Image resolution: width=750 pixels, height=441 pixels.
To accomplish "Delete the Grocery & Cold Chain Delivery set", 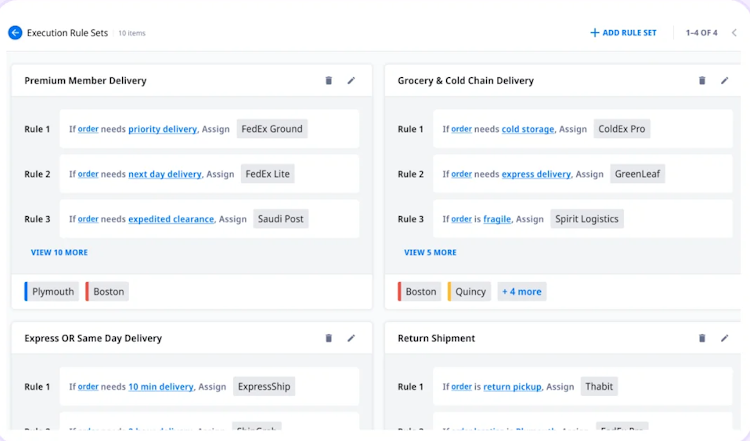I will [x=701, y=81].
